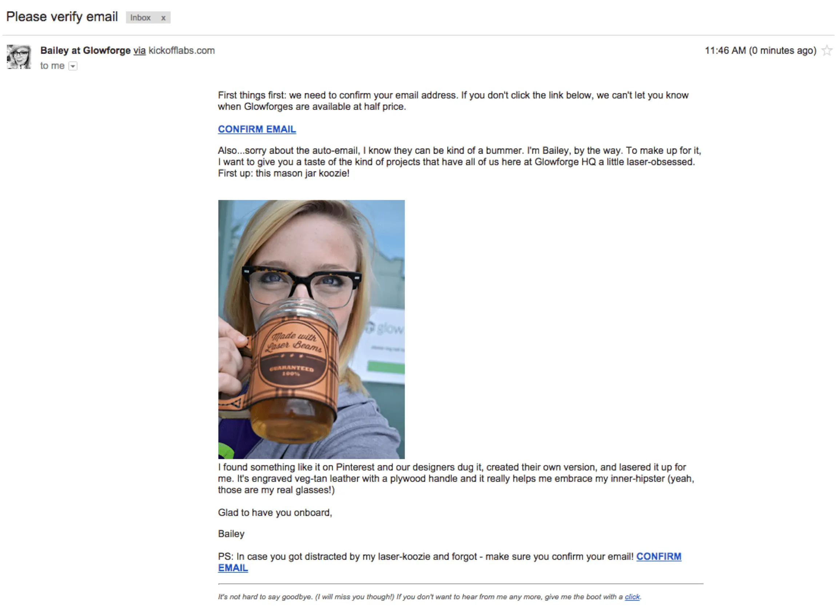Viewport: 840px width, 616px height.
Task: Click the 'Bailey' signature text
Action: click(231, 534)
